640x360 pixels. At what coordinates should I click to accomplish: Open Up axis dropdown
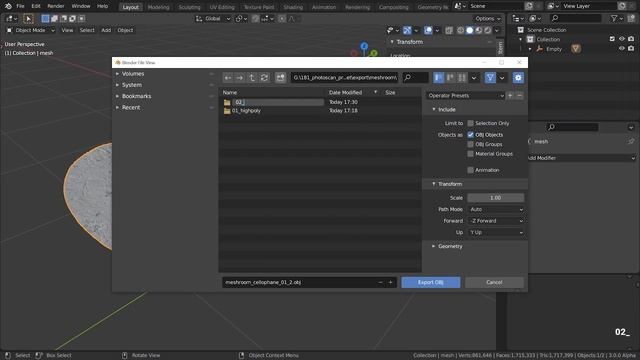coord(496,232)
